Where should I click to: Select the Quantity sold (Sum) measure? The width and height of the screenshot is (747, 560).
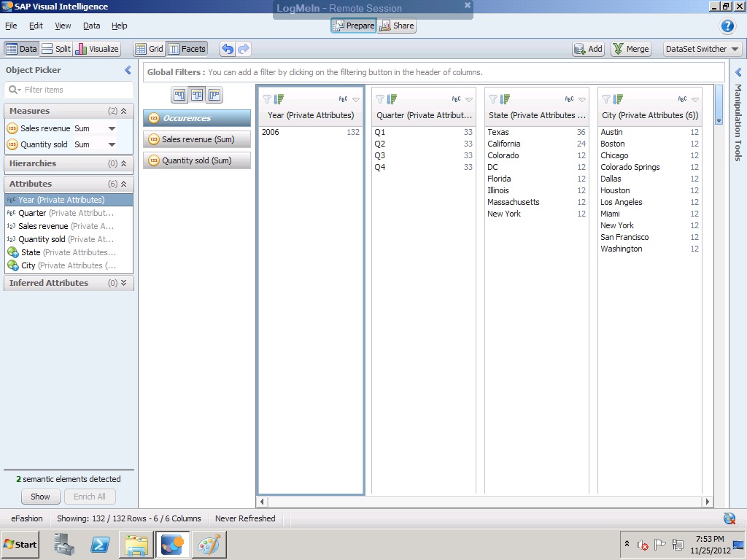click(x=197, y=160)
